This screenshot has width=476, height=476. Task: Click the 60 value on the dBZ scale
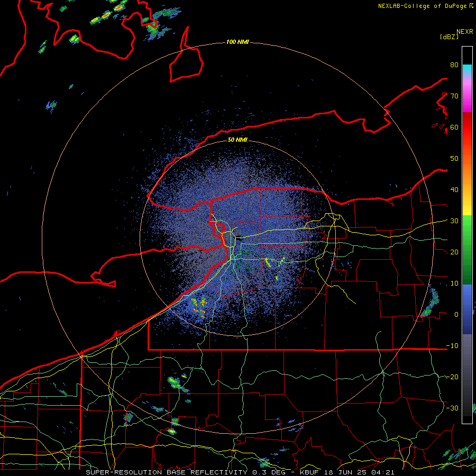[454, 127]
